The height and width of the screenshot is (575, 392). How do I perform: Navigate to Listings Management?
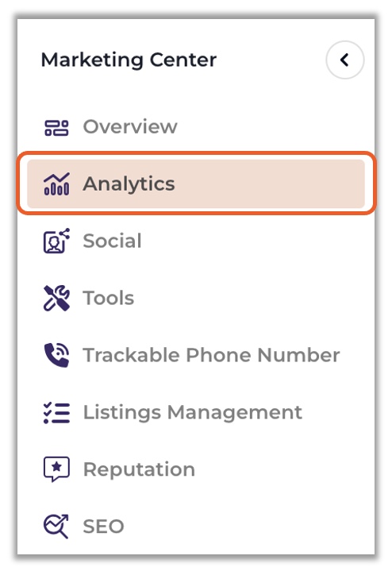coord(193,412)
